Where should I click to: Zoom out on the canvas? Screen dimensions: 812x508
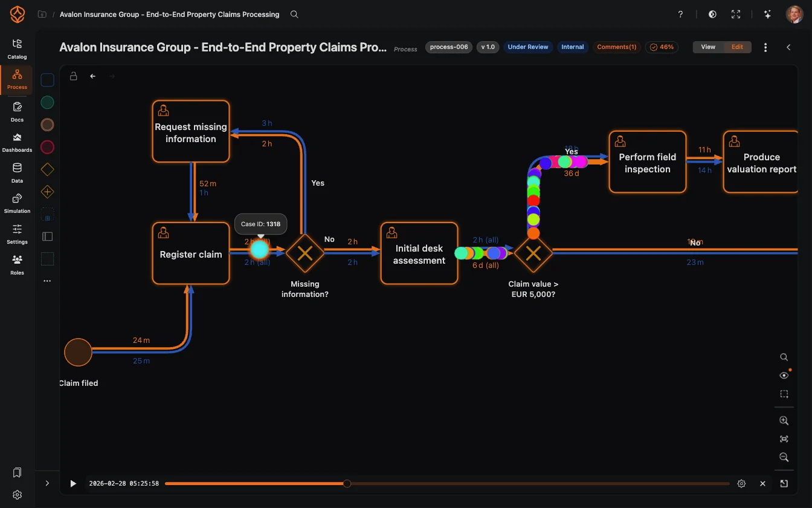784,457
